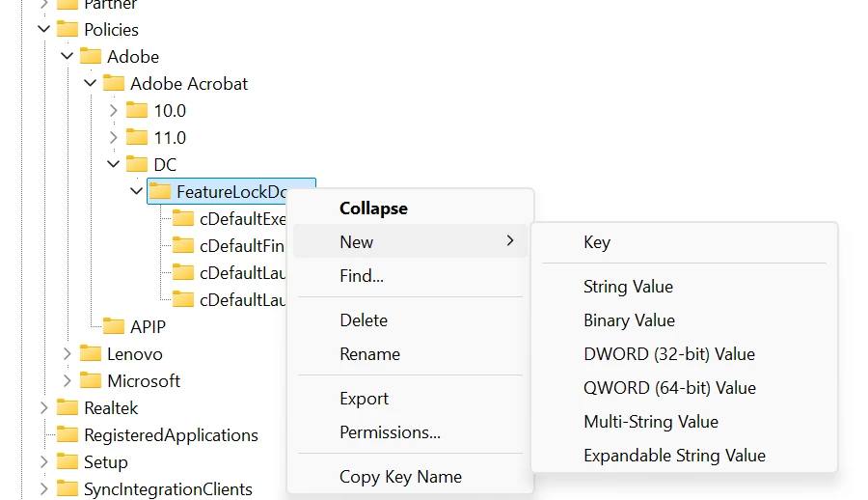Click the Adobe Acrobat folder icon

point(114,84)
